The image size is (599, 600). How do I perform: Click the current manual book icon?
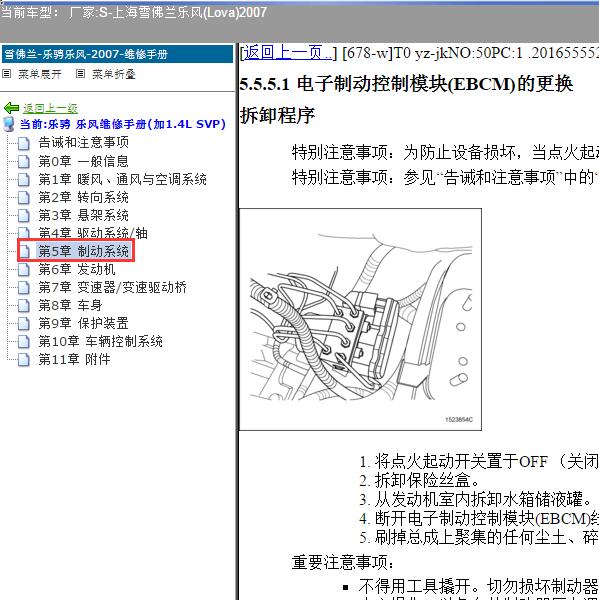click(8, 124)
